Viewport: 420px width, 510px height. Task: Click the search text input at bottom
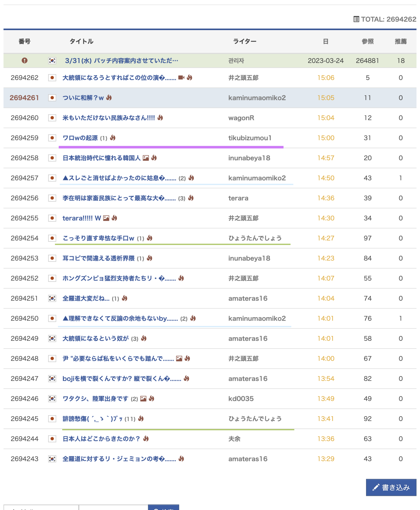pos(113,508)
